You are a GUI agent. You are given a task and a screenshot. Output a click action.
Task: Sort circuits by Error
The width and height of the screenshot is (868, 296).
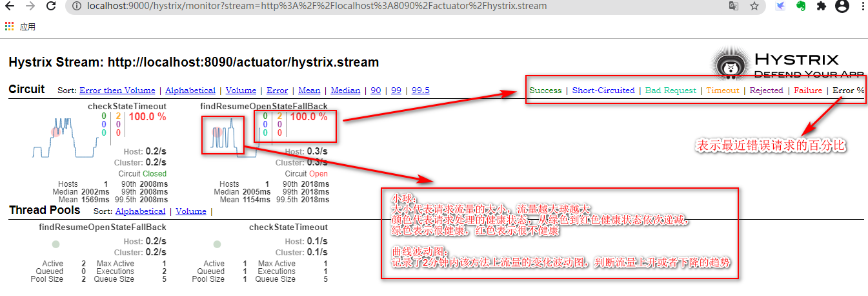click(278, 90)
